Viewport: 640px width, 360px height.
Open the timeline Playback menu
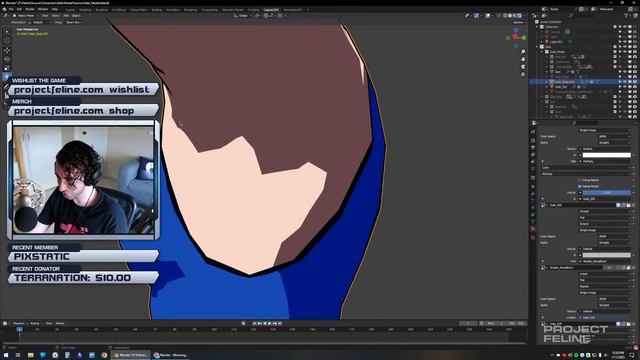click(19, 323)
